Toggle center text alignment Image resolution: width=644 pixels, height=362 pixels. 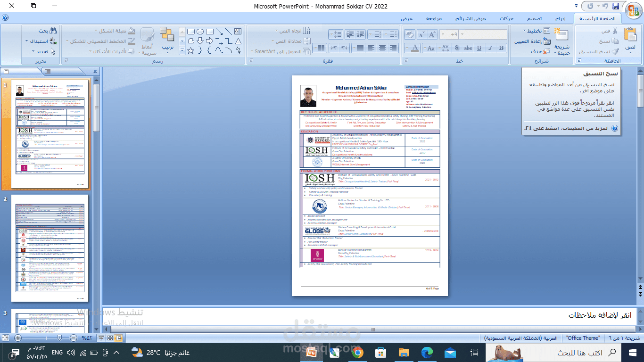point(382,48)
